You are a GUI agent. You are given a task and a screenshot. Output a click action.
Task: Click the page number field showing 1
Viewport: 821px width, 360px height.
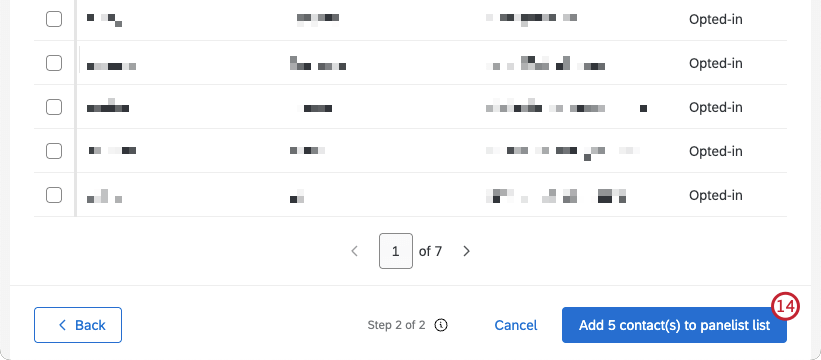point(396,251)
